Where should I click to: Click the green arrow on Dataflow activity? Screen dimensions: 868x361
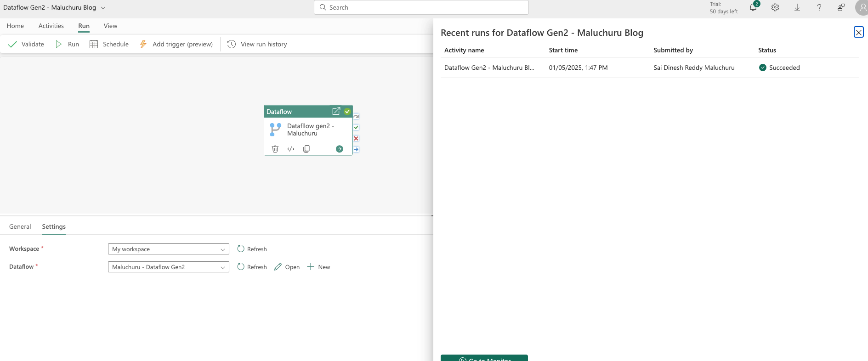point(340,149)
